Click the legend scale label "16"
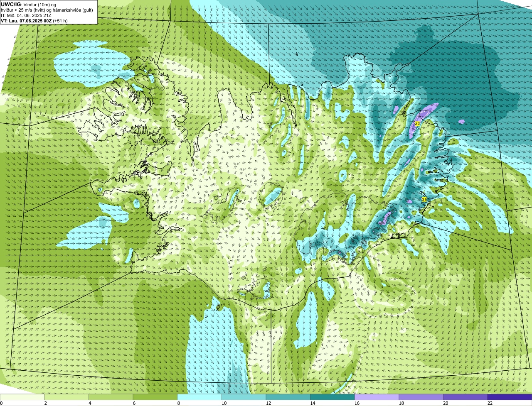 (357, 403)
